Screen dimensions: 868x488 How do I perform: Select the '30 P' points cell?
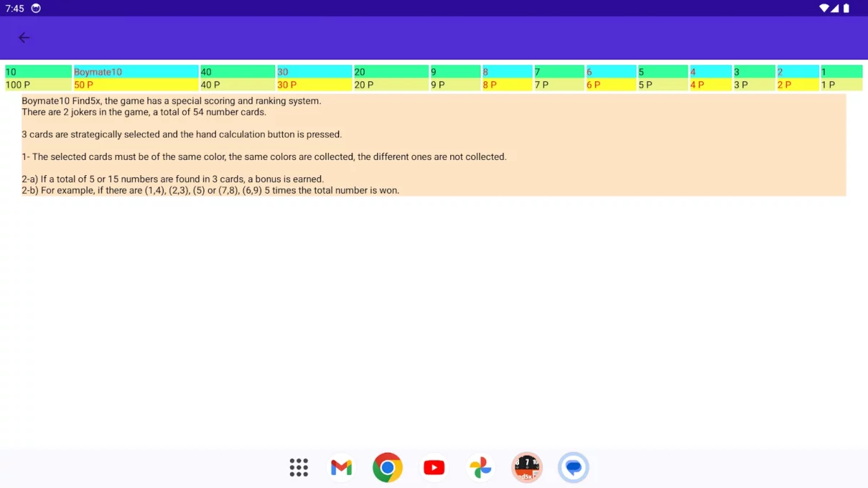[x=314, y=85]
